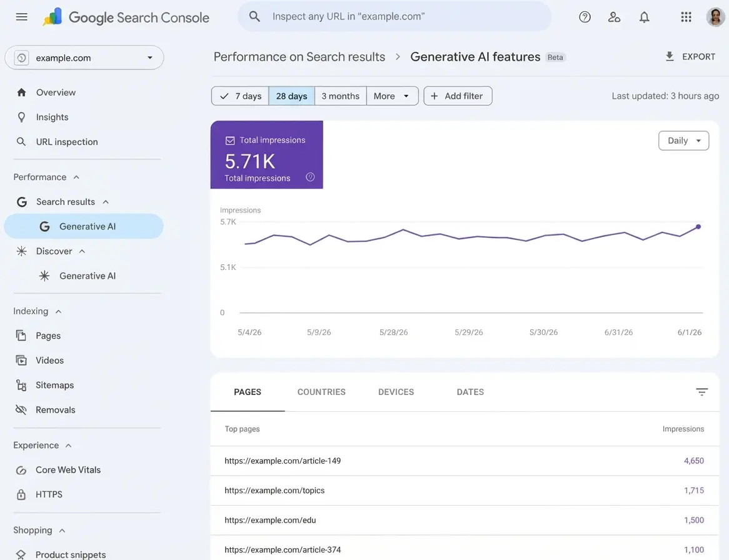The image size is (729, 560).
Task: Click the Sitemaps icon
Action: (21, 385)
